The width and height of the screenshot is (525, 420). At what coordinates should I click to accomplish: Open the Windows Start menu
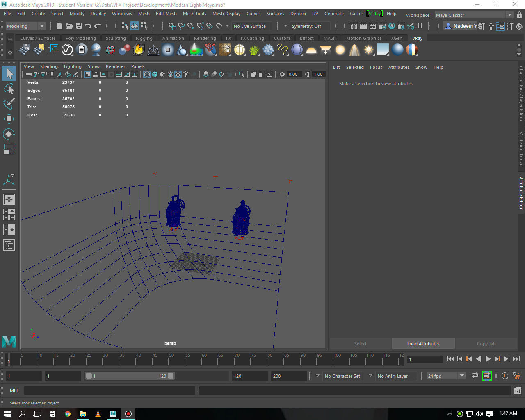click(7, 413)
